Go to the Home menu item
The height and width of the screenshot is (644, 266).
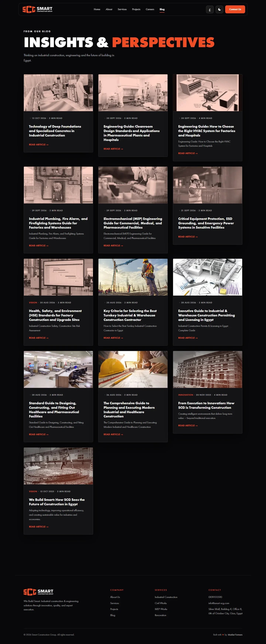97,9
